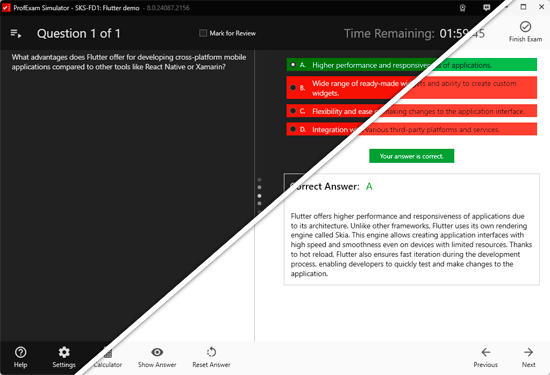The image size is (550, 375).
Task: Select answer option D radio button
Action: pyautogui.click(x=293, y=129)
